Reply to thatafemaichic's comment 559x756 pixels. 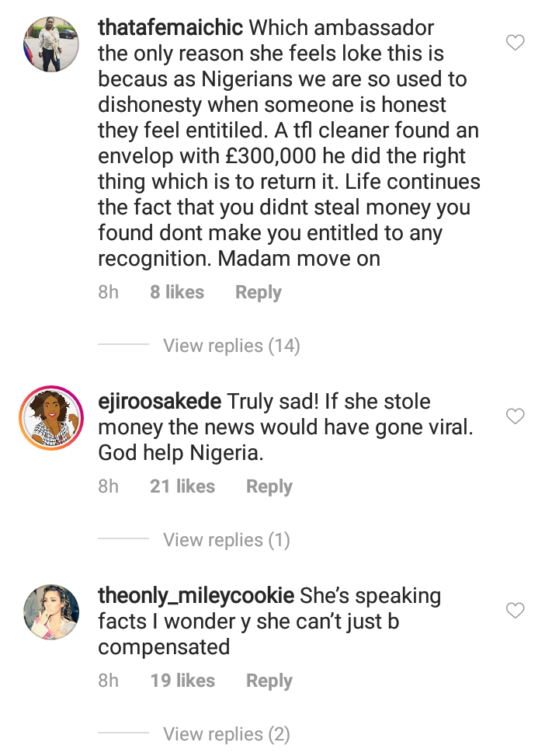tap(258, 293)
